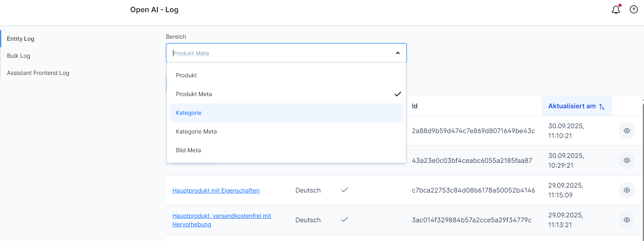Screen dimensions: 644x241
Task: Open eye icon for Hauptprodukt mit Eigenschaften
Action: click(627, 190)
